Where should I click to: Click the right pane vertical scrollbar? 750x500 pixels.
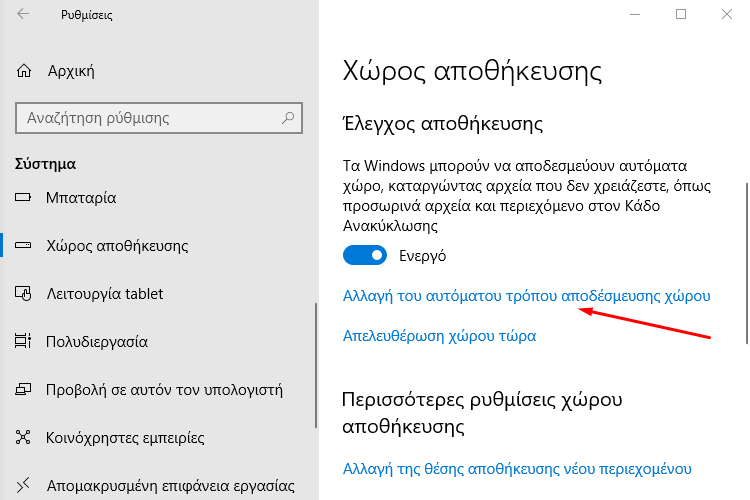point(747,263)
